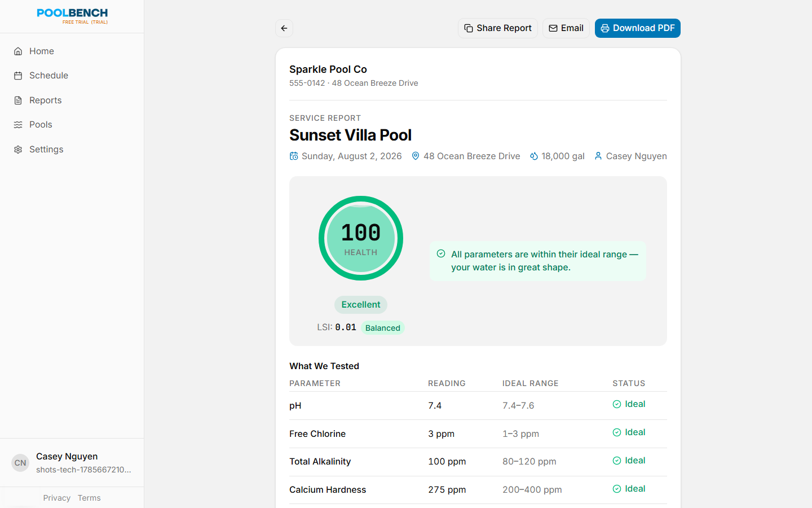The height and width of the screenshot is (508, 812).
Task: Click the Excellent rating badge
Action: (x=361, y=305)
